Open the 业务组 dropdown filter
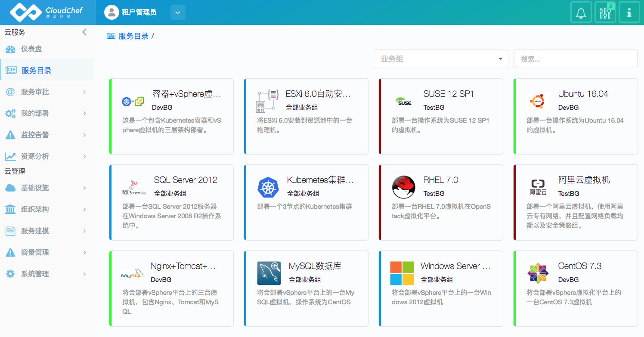This screenshot has height=337, width=644. (x=441, y=59)
